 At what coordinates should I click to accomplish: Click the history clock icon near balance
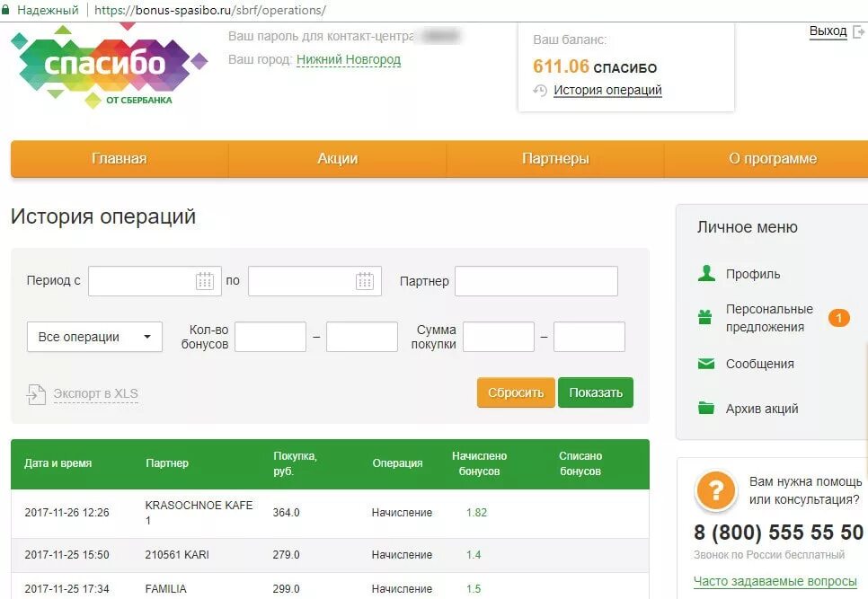[540, 90]
